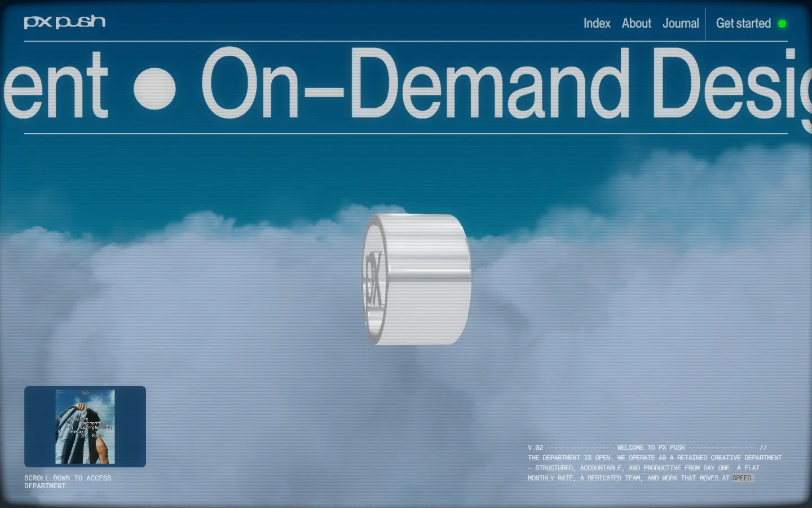Open the video preview thumbnail
The image size is (812, 508).
point(85,427)
